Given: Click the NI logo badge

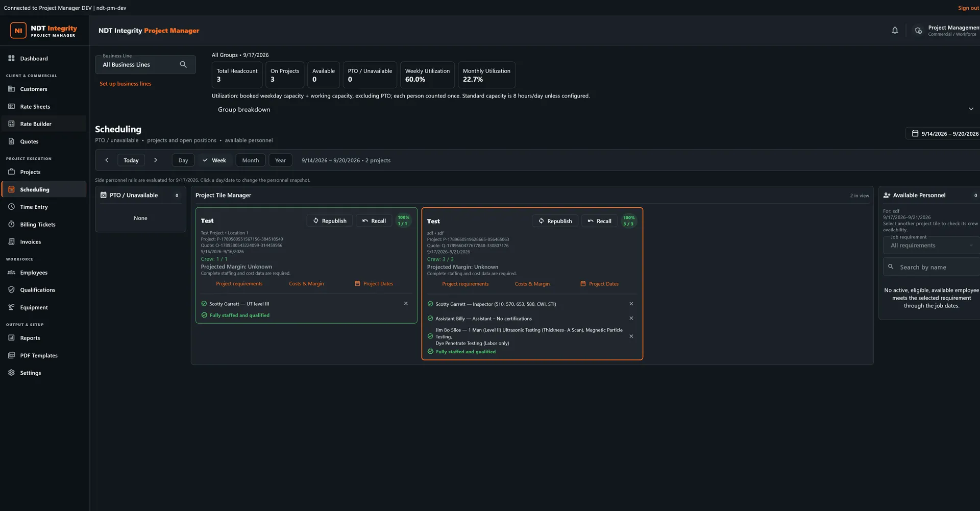Looking at the screenshot, I should (18, 31).
